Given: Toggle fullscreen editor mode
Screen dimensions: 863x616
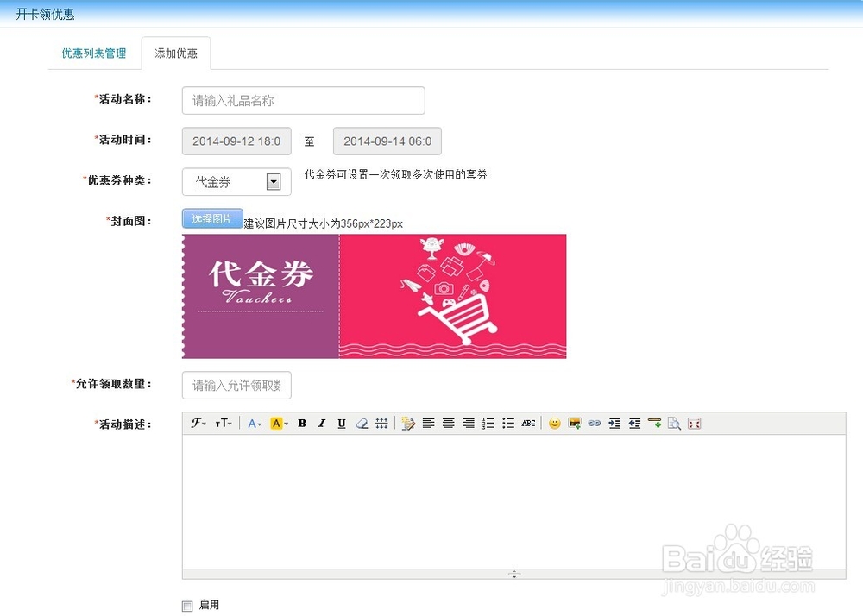Looking at the screenshot, I should 695,424.
